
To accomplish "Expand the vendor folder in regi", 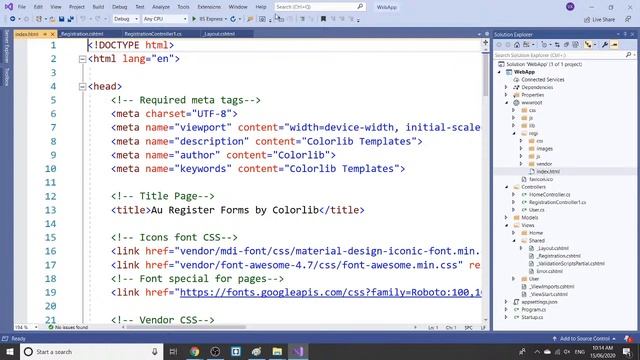I will [521, 164].
